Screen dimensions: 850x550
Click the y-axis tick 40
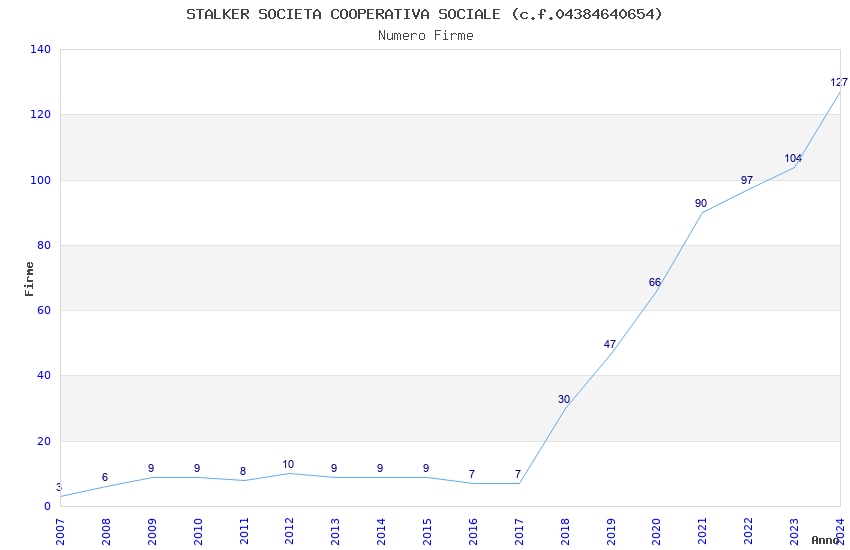(x=43, y=376)
